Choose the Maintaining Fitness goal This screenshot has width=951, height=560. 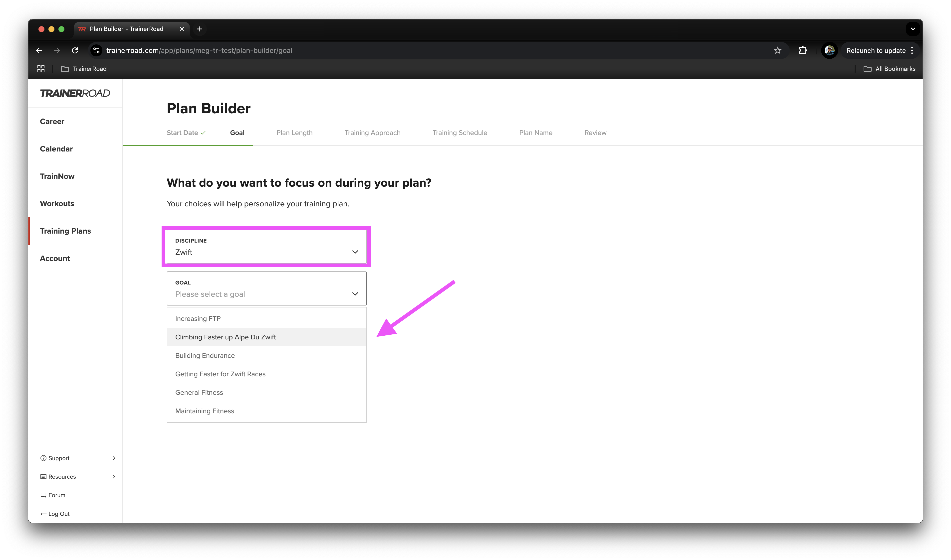point(266,411)
